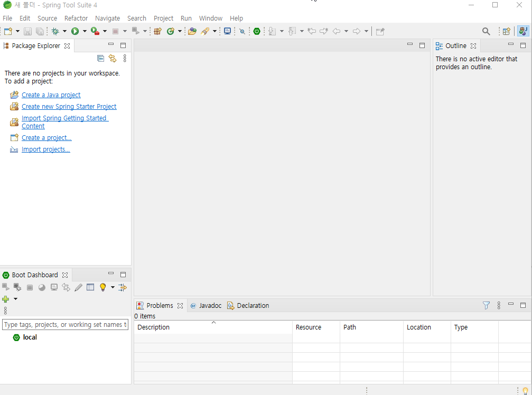Open the Window menu
Screen dimensions: 532x395
(x=211, y=18)
